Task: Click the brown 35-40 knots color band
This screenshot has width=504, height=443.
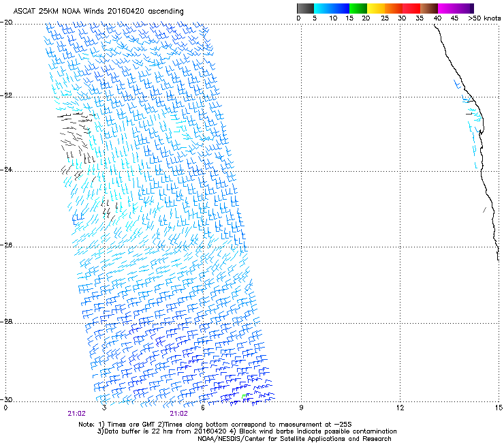Action: [429, 8]
